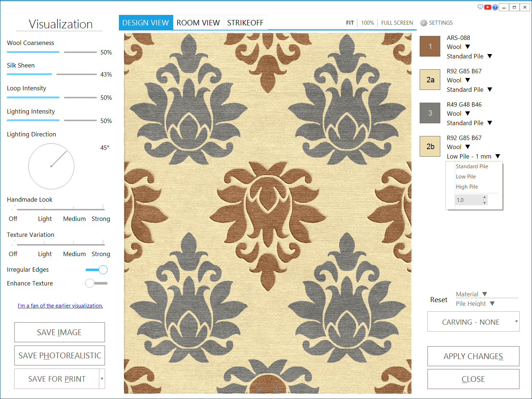
Task: Open the YouTube tutorial icon
Action: point(488,7)
